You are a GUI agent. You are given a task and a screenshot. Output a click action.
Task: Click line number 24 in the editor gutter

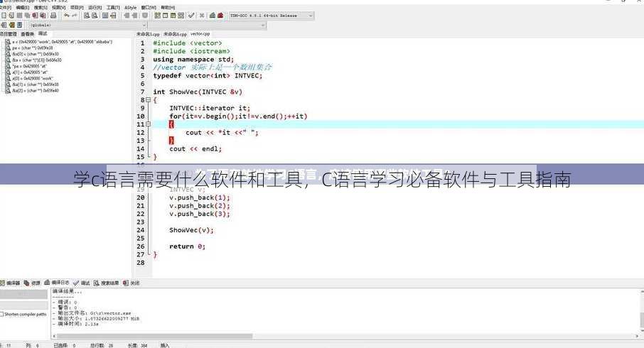141,230
